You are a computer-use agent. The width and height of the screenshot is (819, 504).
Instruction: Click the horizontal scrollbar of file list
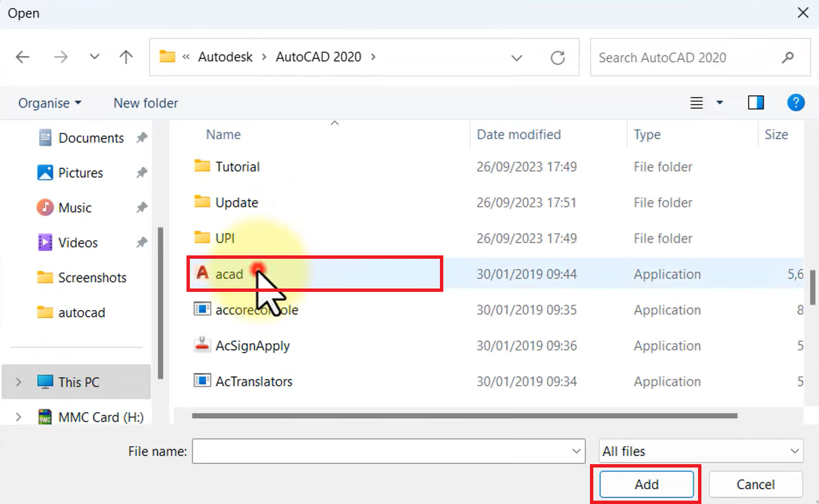point(464,415)
